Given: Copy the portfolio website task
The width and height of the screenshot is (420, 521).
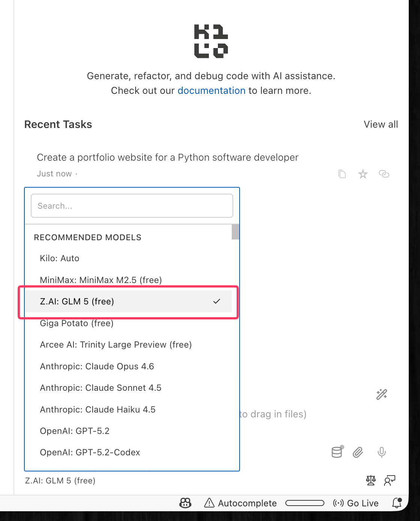Looking at the screenshot, I should (342, 174).
